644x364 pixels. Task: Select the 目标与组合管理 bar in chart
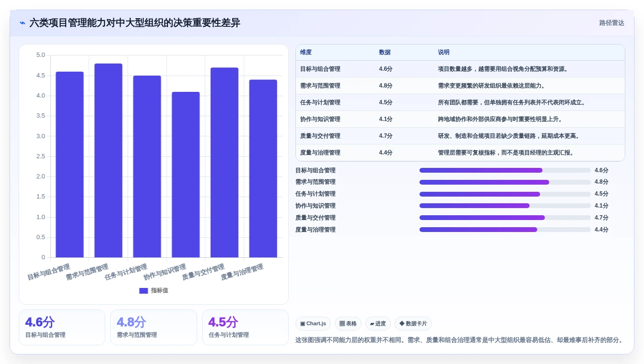(69, 165)
